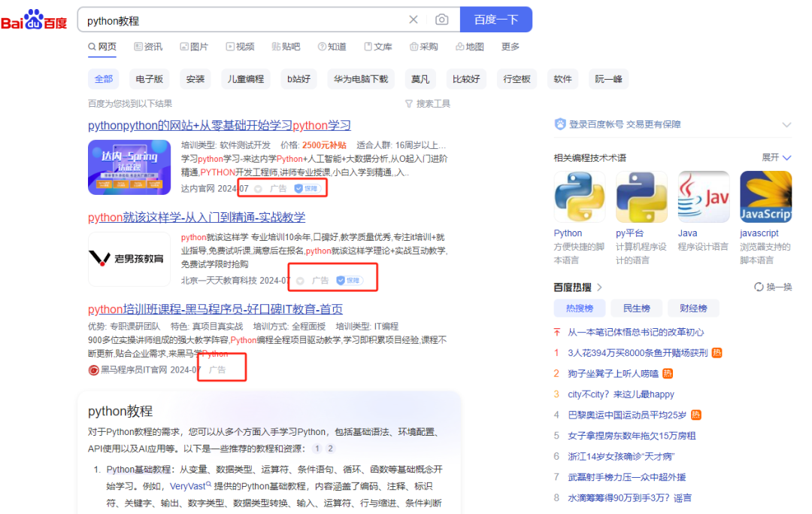Click inside the python教程 search field
Viewport: 812px width, 514px height.
pyautogui.click(x=244, y=20)
